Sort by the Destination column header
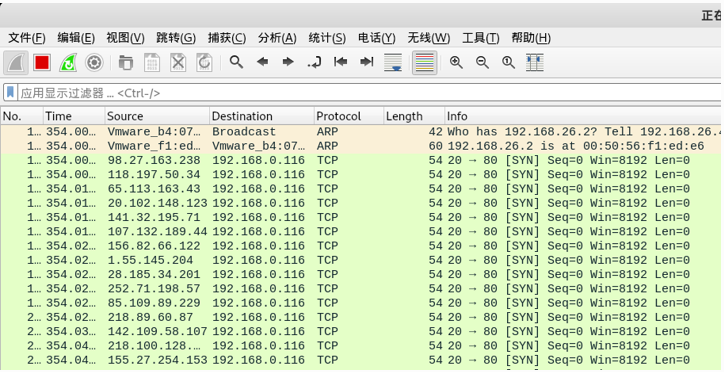 262,116
